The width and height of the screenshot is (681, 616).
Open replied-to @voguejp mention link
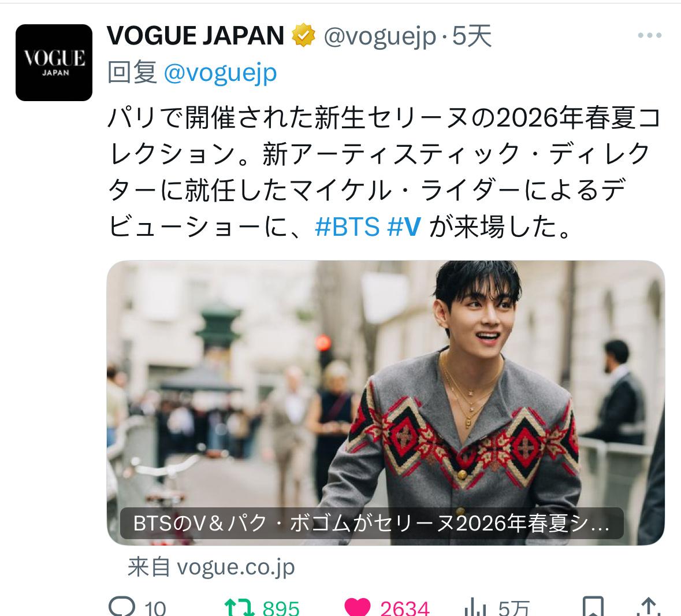click(220, 73)
